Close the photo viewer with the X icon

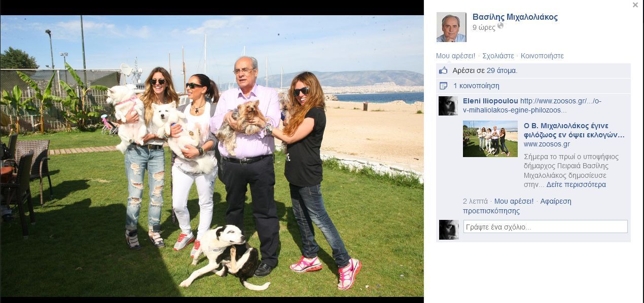tap(635, 5)
